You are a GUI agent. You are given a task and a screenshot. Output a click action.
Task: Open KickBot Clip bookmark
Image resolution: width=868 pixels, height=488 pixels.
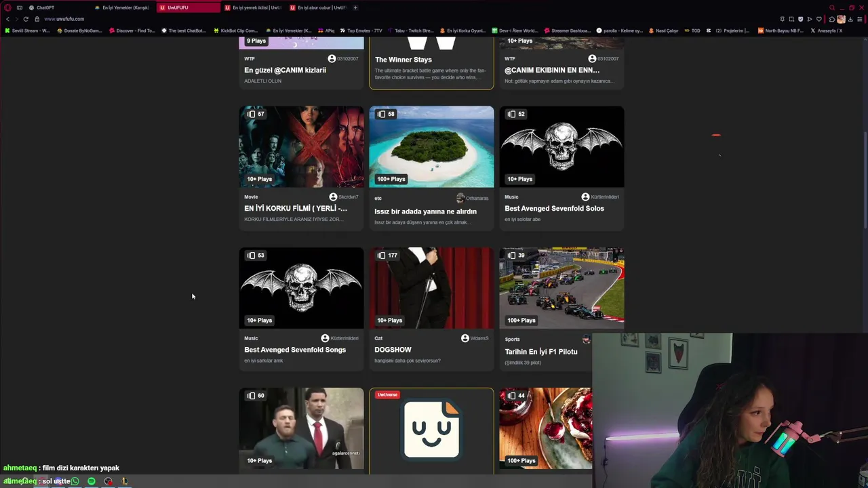(x=236, y=30)
